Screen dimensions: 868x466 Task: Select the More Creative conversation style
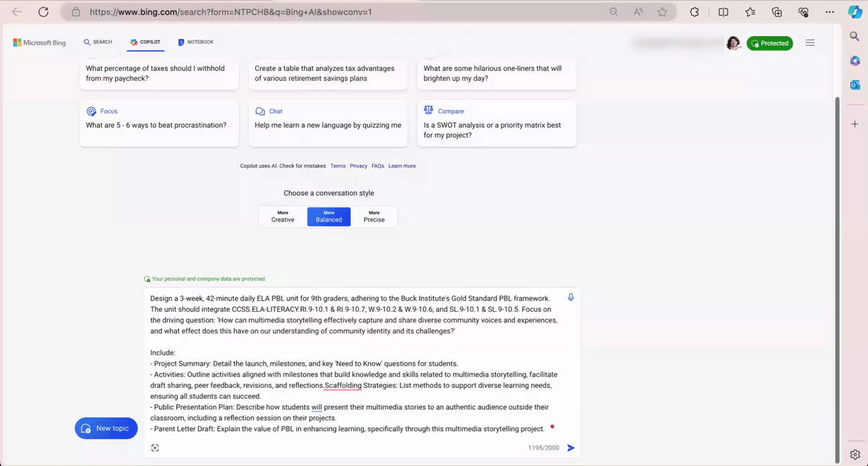point(283,216)
